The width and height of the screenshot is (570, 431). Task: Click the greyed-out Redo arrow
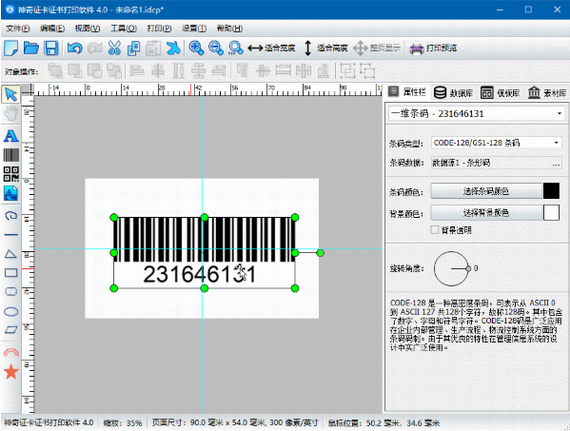[x=95, y=48]
